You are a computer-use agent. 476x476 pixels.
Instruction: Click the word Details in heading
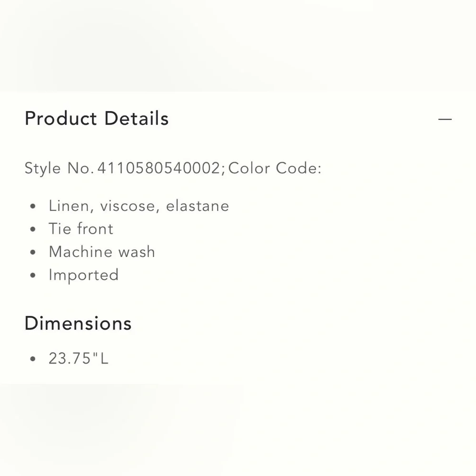coord(137,119)
